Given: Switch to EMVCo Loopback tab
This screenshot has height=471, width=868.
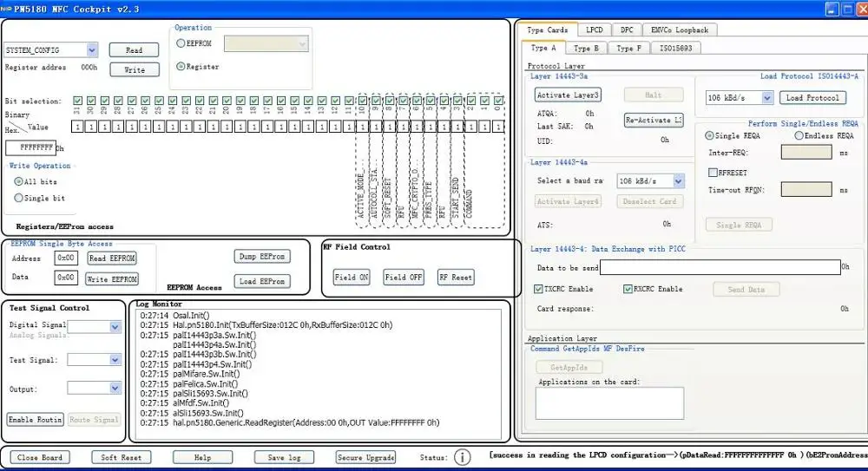Looking at the screenshot, I should [x=680, y=29].
